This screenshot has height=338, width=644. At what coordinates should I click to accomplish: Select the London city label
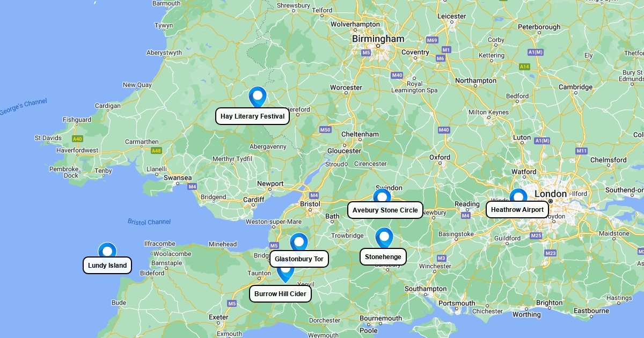point(550,194)
